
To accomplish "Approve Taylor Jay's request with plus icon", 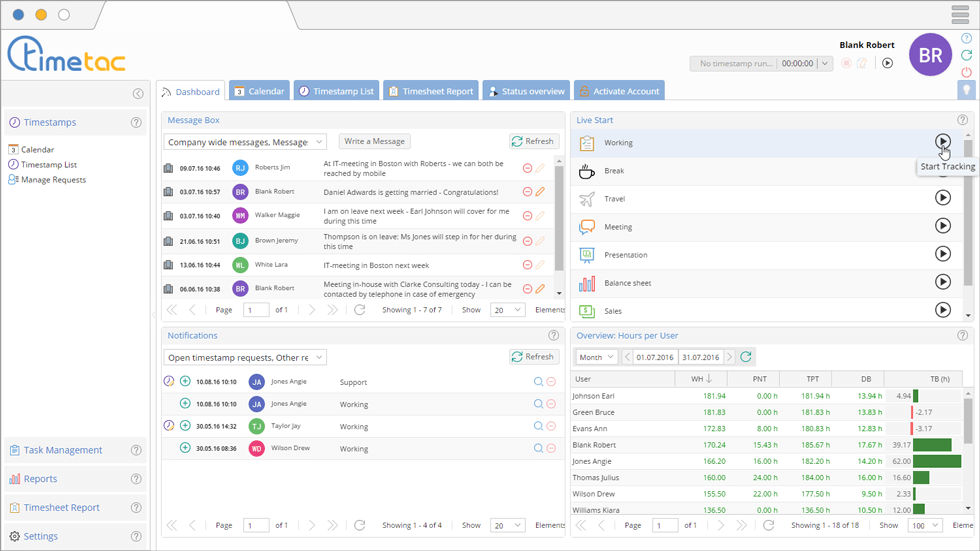I will (x=185, y=425).
